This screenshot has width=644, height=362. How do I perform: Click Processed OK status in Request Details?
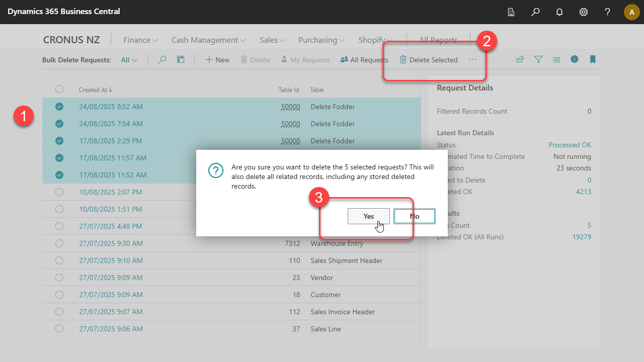pyautogui.click(x=570, y=145)
